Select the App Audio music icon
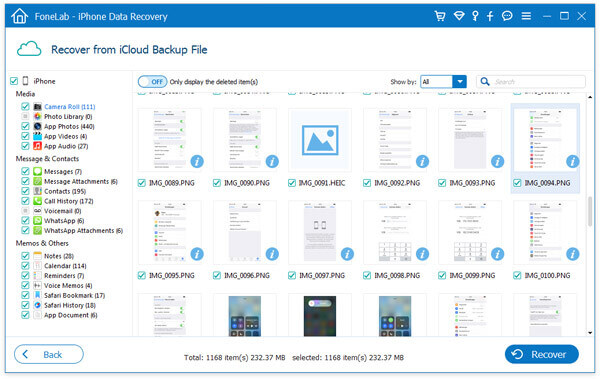 tap(38, 146)
